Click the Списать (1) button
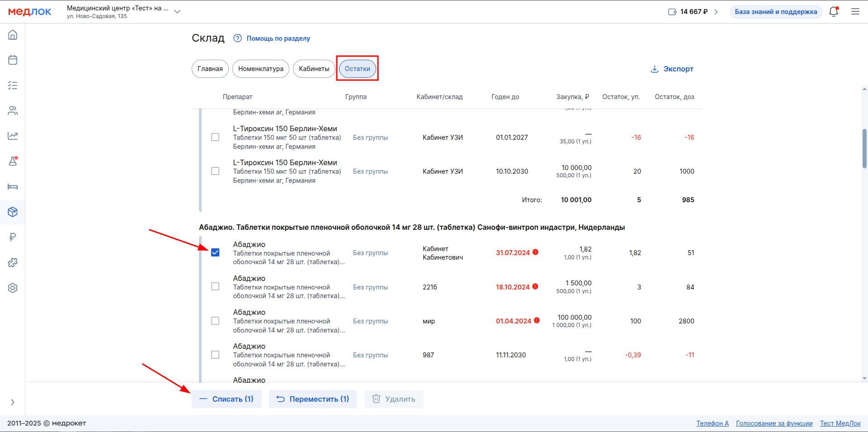The width and height of the screenshot is (868, 432). click(226, 399)
